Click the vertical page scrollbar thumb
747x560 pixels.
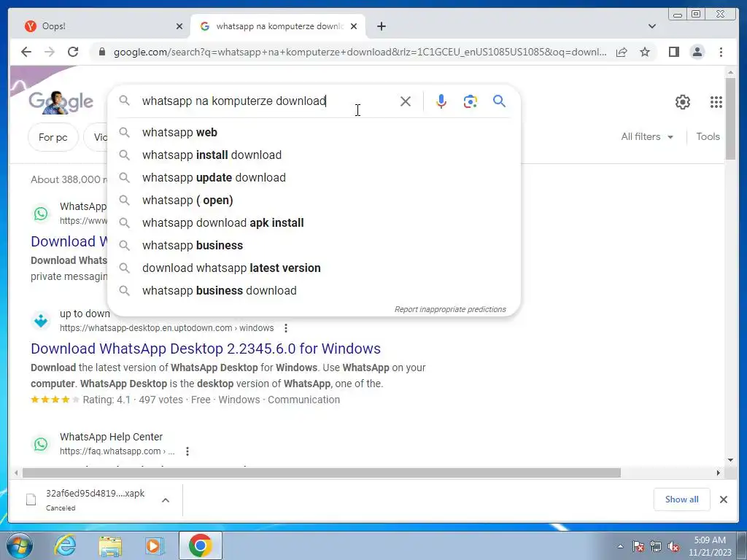730,119
